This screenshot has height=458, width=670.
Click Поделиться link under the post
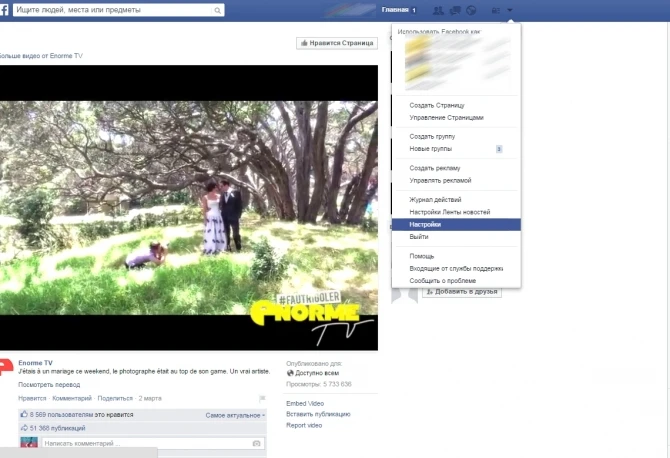(x=115, y=398)
